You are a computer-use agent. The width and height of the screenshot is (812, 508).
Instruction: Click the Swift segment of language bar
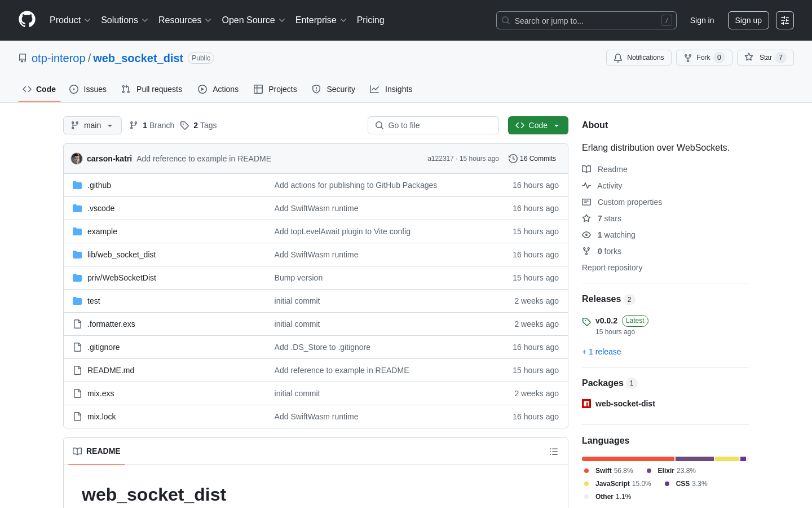[628, 459]
